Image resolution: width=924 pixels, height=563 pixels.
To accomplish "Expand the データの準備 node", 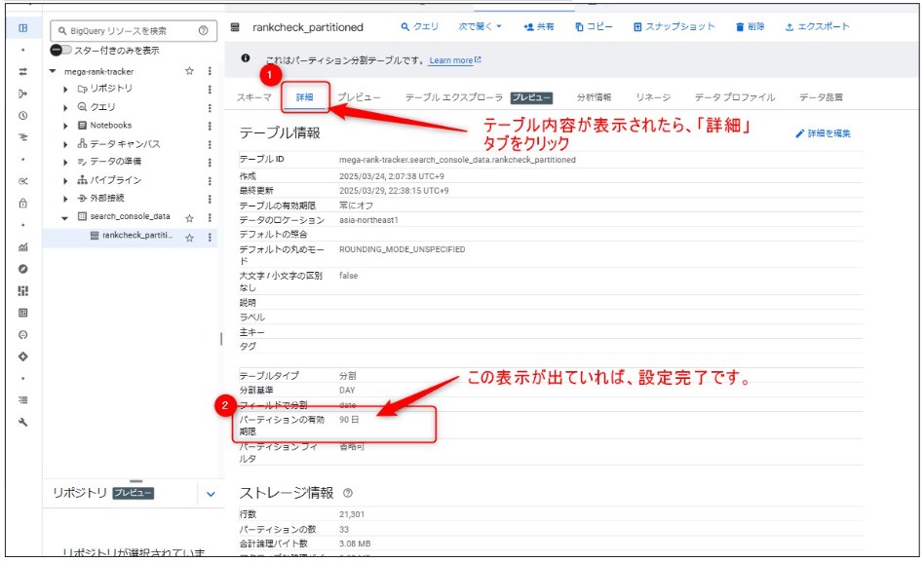I will point(65,162).
